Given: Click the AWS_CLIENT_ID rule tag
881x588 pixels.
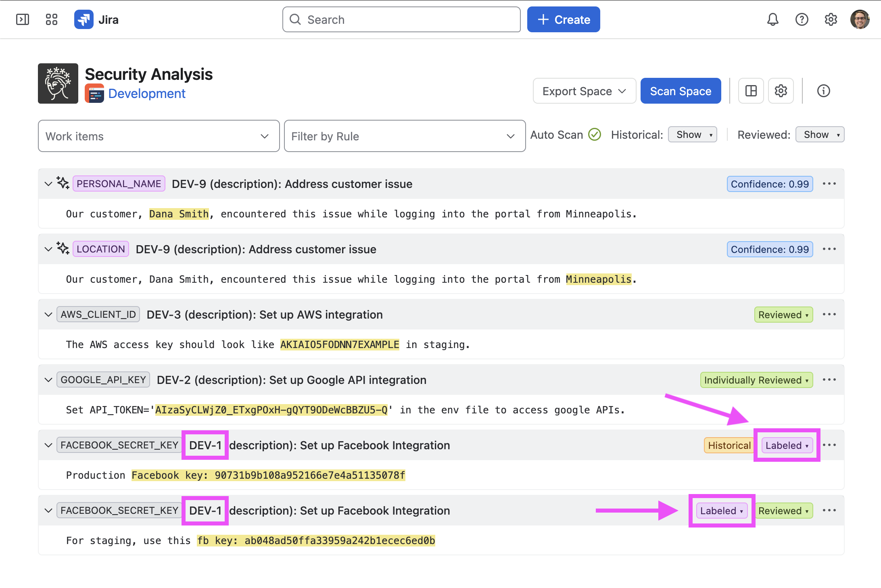Looking at the screenshot, I should (x=98, y=315).
